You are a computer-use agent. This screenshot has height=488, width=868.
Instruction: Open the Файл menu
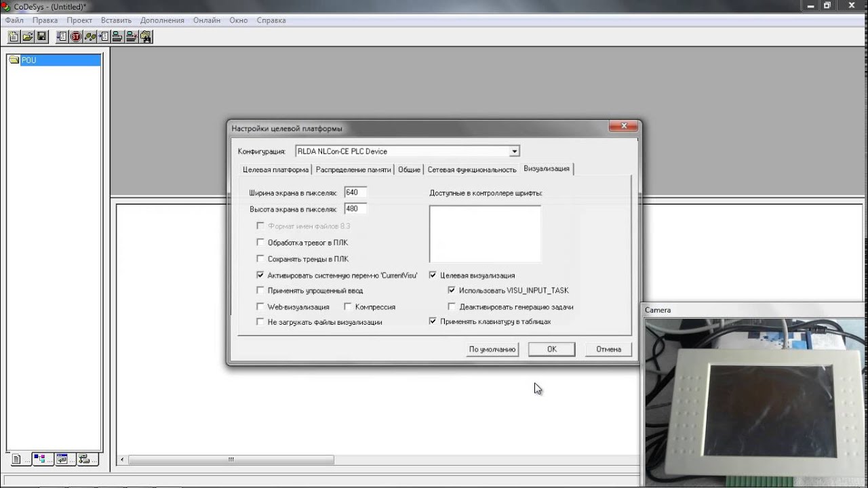[x=14, y=20]
